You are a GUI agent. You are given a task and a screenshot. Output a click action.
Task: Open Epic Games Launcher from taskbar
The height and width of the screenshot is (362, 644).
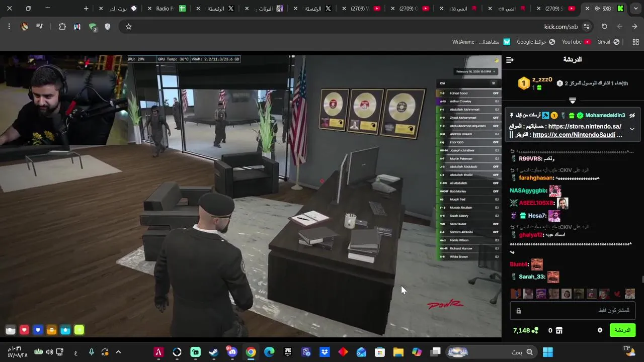tap(288, 352)
